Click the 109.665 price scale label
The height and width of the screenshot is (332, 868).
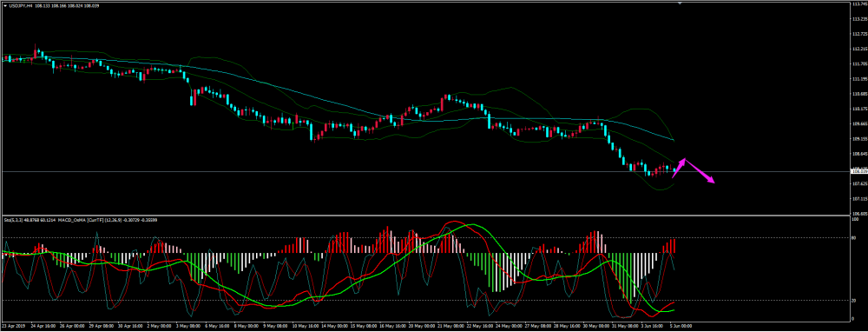click(859, 124)
